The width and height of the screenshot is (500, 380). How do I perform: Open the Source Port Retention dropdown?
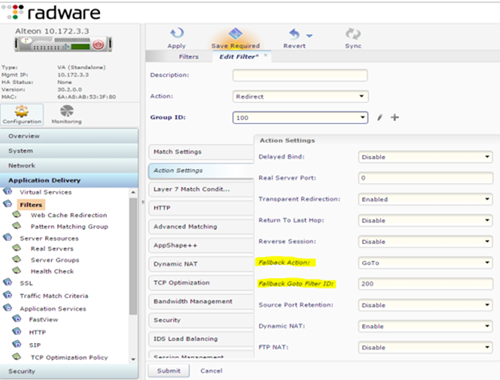coord(425,305)
